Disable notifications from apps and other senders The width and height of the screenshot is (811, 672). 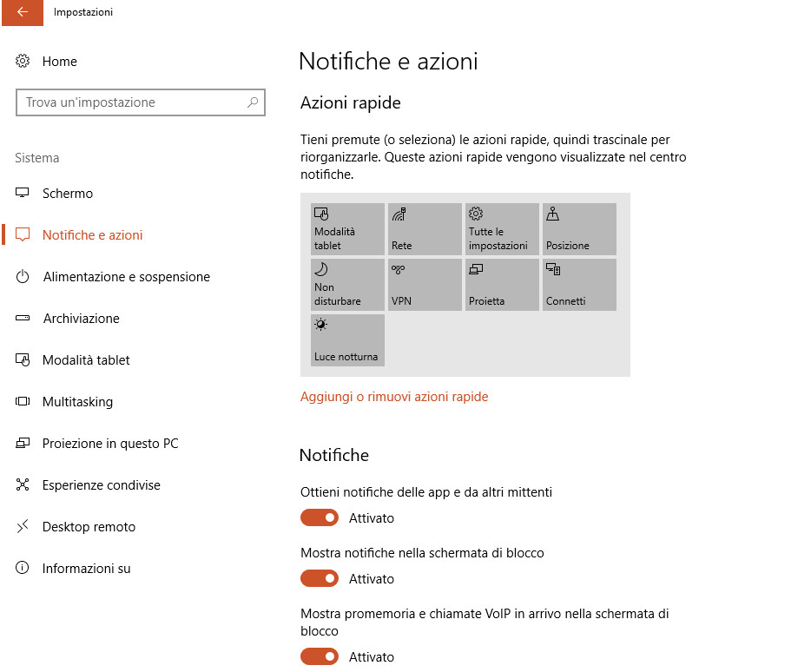tap(319, 518)
